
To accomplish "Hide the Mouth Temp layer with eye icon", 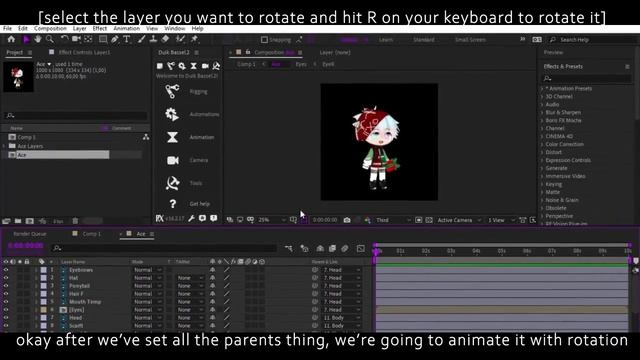I will 6,302.
